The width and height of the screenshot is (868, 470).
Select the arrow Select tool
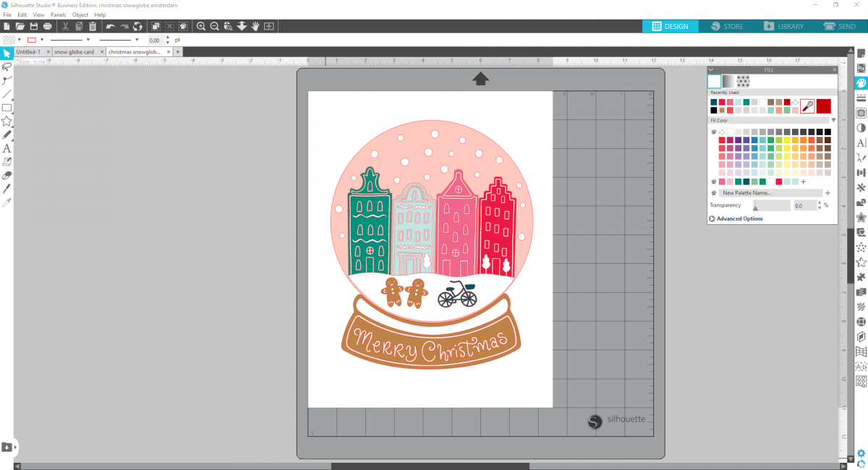coord(7,53)
